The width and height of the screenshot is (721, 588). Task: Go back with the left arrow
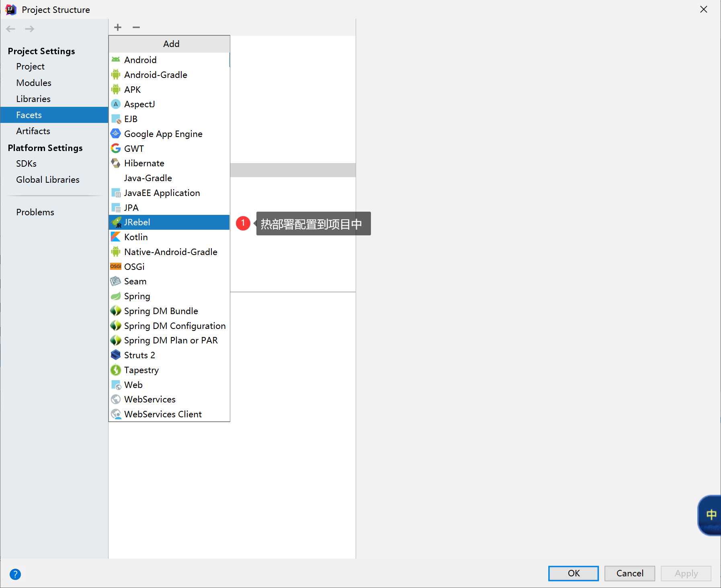pos(11,29)
